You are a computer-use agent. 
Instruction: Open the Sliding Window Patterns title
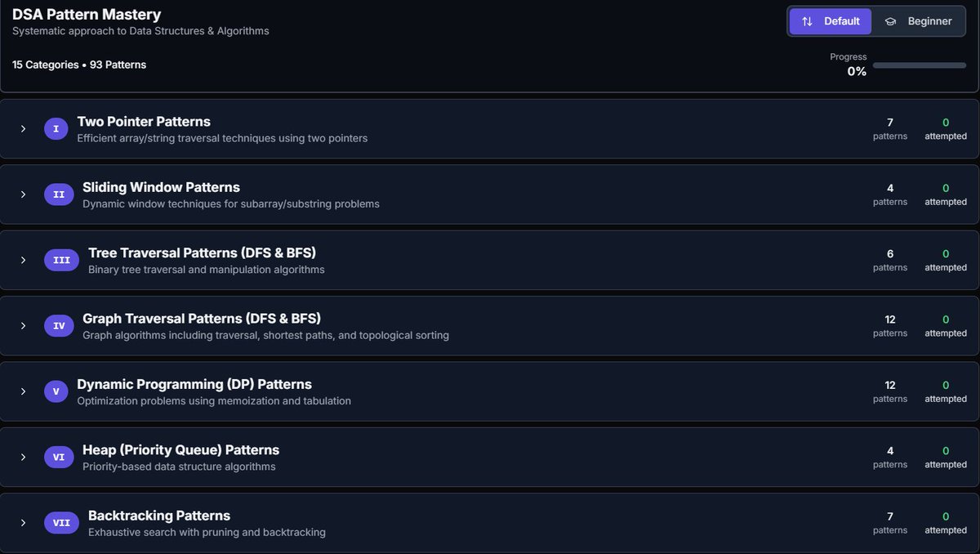161,187
